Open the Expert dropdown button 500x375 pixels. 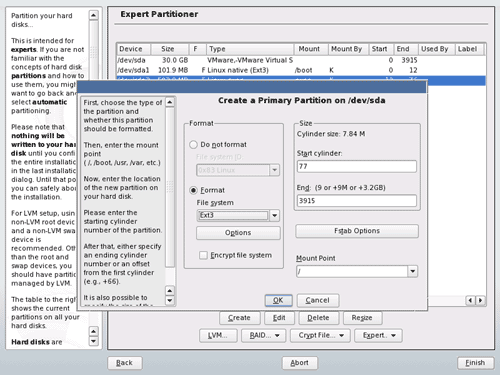tap(378, 335)
